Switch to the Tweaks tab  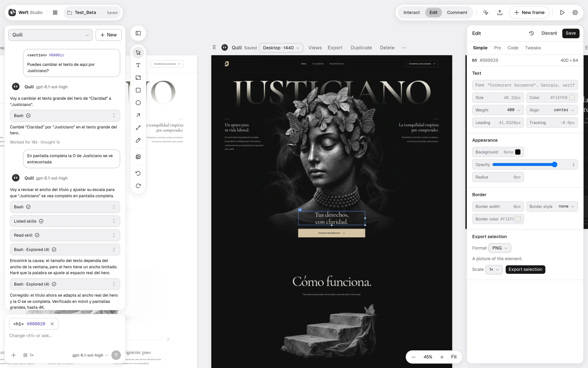point(533,48)
